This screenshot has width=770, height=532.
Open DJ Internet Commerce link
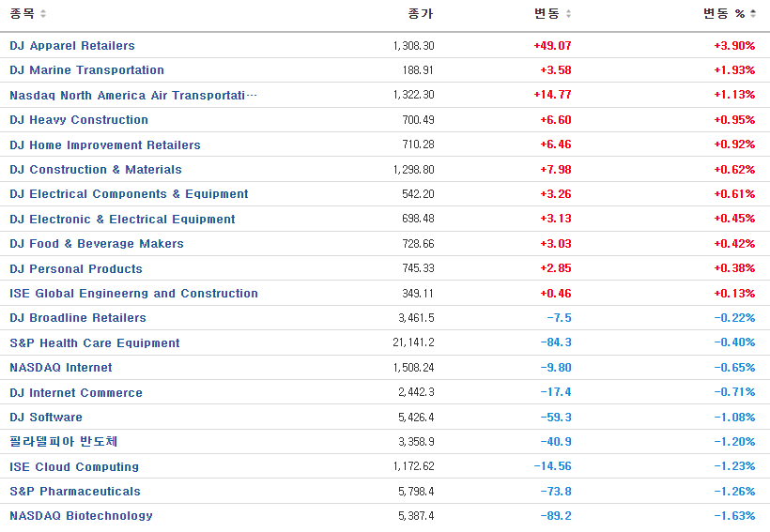click(76, 392)
